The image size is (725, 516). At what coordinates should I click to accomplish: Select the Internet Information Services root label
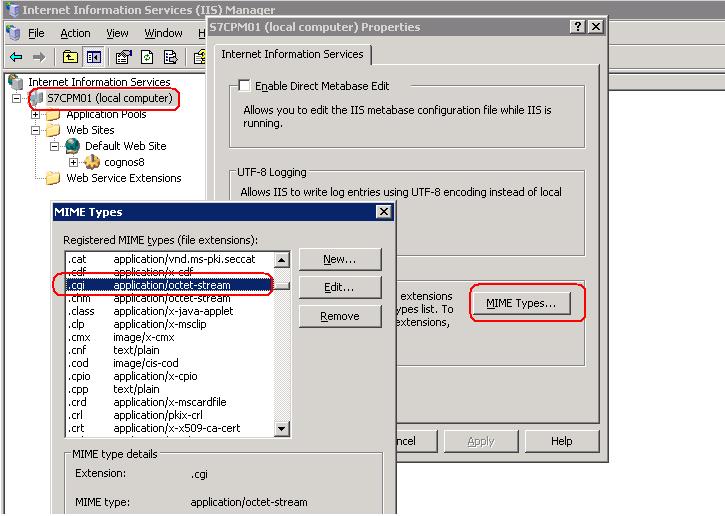[x=99, y=82]
